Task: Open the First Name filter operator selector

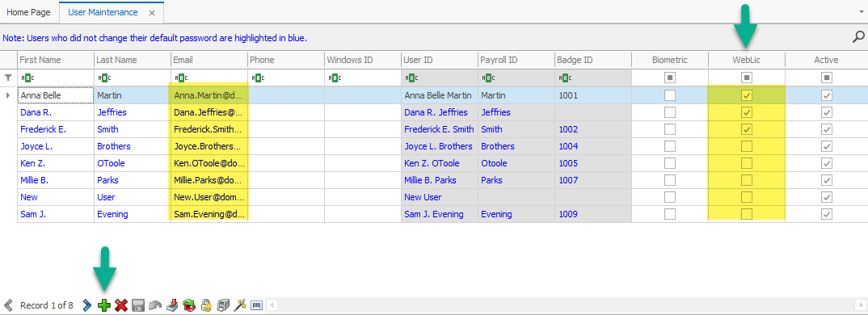Action: pyautogui.click(x=26, y=78)
